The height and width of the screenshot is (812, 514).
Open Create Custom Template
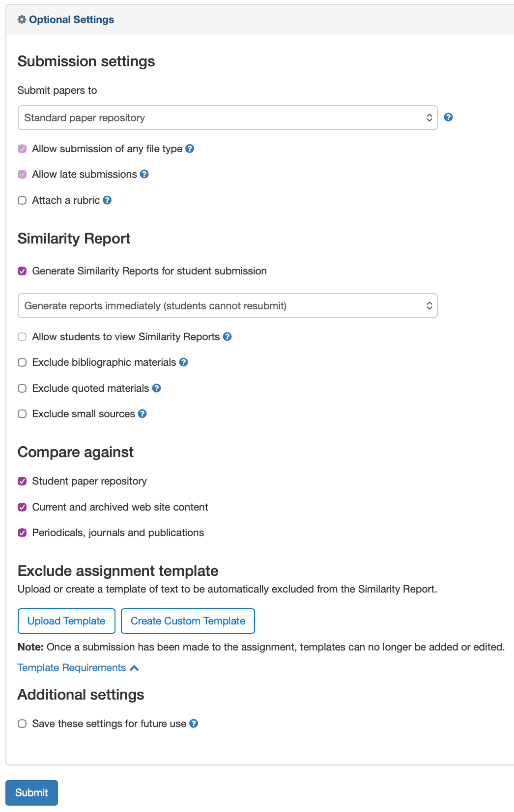pyautogui.click(x=188, y=621)
